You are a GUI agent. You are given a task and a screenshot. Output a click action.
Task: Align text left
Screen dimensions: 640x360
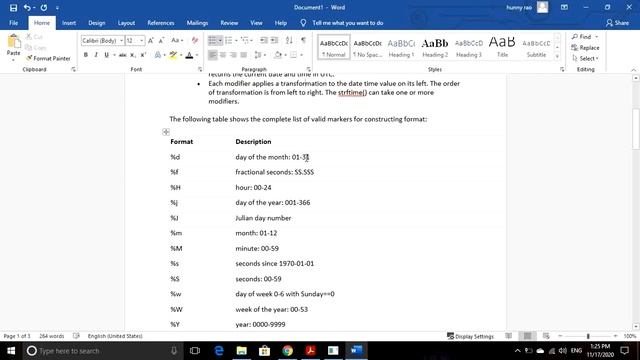click(213, 55)
